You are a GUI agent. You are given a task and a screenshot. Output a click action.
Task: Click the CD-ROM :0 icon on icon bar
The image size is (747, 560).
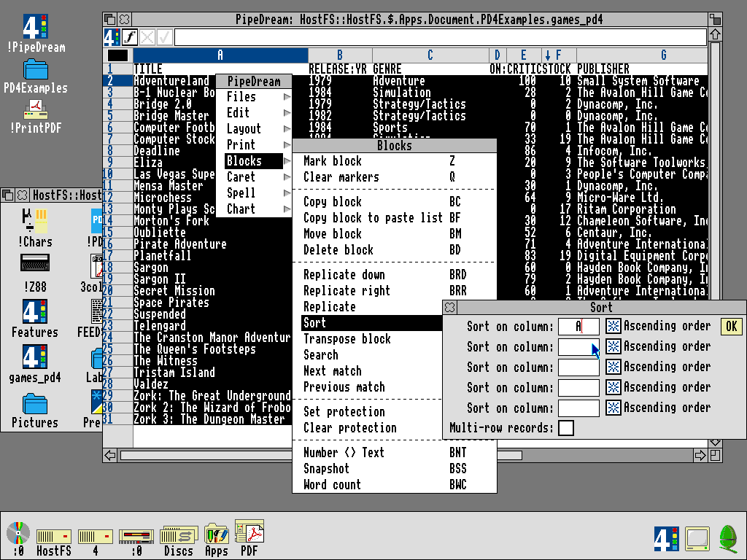pyautogui.click(x=18, y=538)
